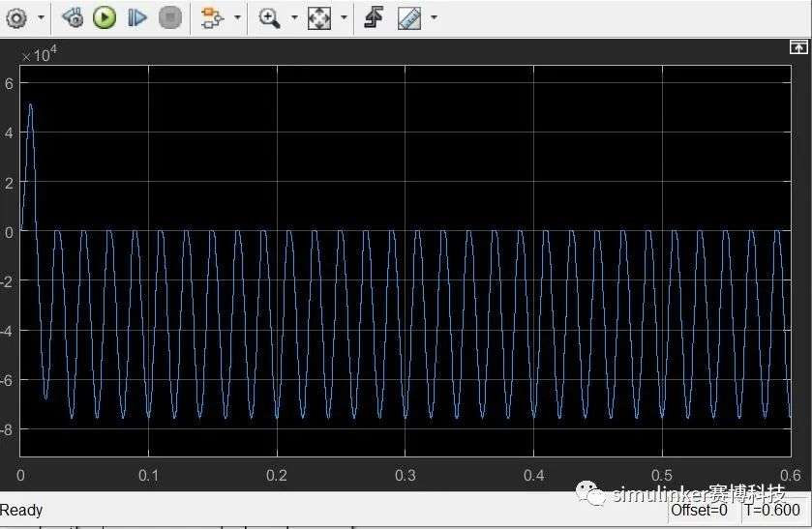The width and height of the screenshot is (812, 529).
Task: Click the ×10⁴ axis multiplier label
Action: pyautogui.click(x=39, y=54)
